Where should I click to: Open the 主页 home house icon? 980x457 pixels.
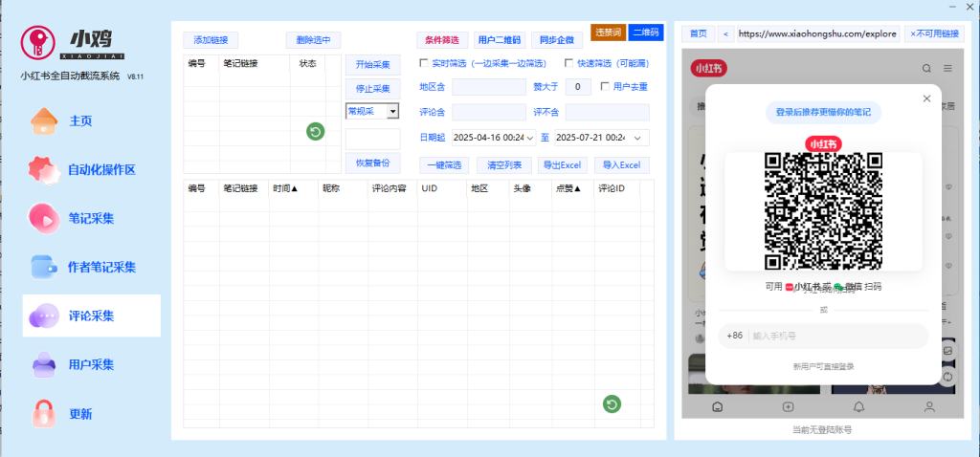tap(44, 121)
